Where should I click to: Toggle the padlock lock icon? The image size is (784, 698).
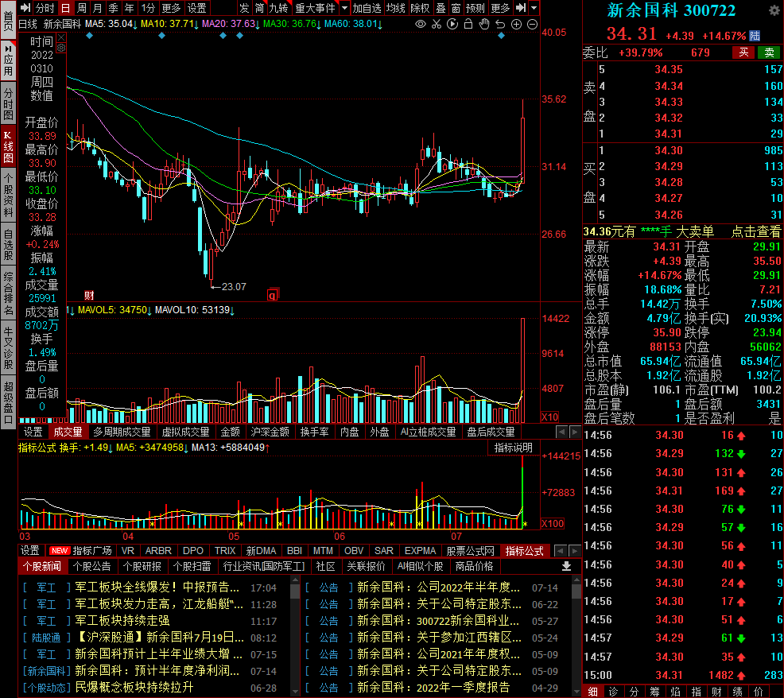tap(468, 24)
